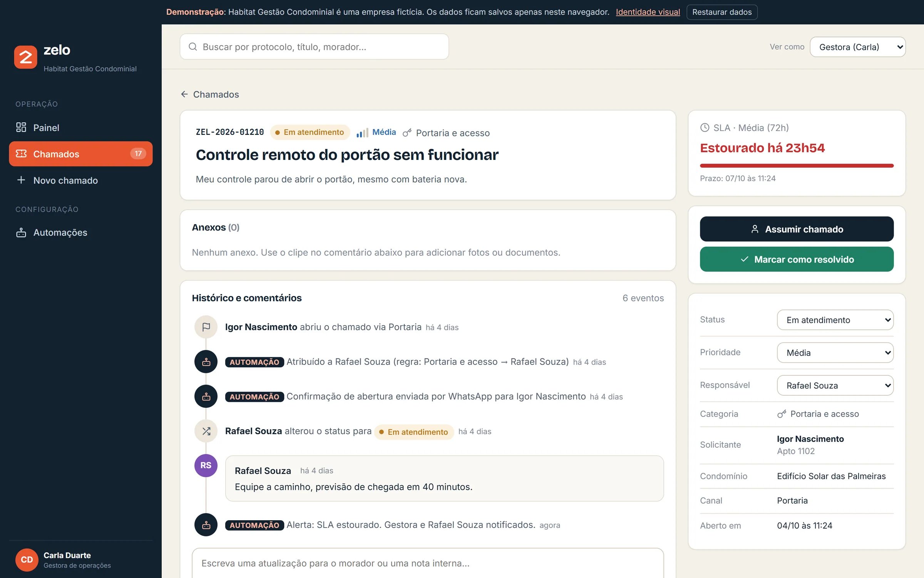Click Prazo: 07/10 às 11:24 text

point(738,178)
